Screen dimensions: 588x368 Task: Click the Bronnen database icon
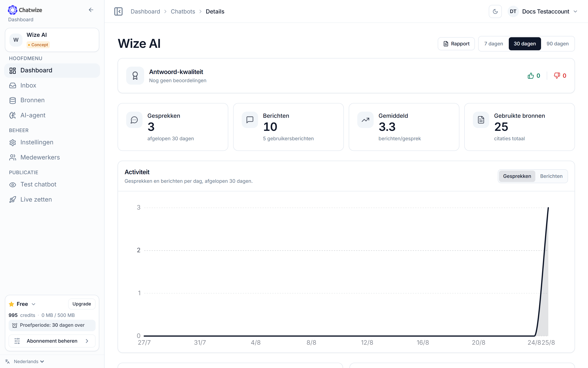point(13,101)
